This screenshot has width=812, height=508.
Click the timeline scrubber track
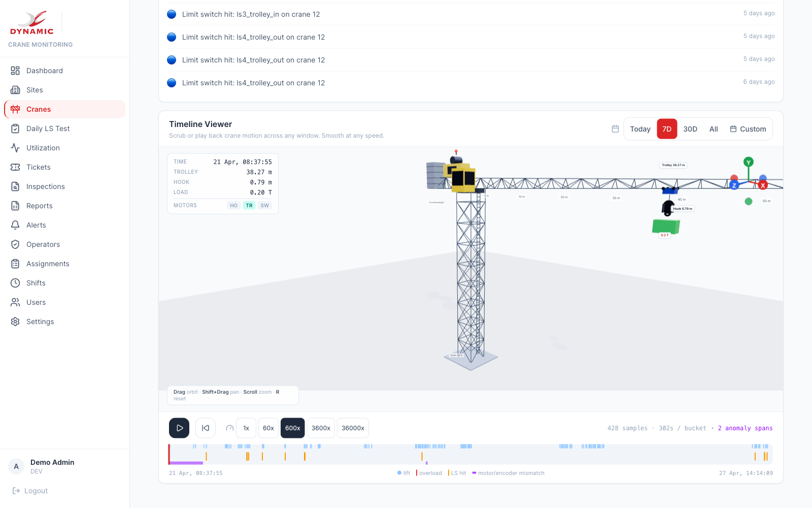click(470, 454)
